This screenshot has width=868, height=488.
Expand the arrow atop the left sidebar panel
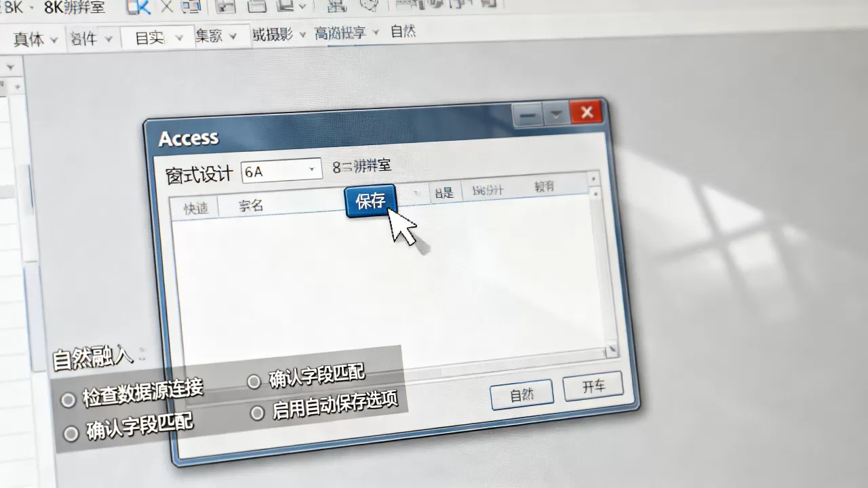10,68
